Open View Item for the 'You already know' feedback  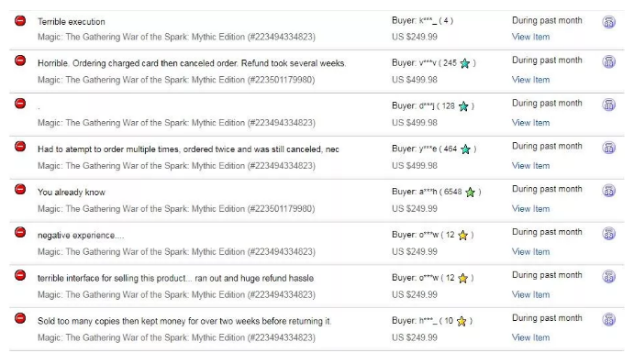pyautogui.click(x=530, y=209)
